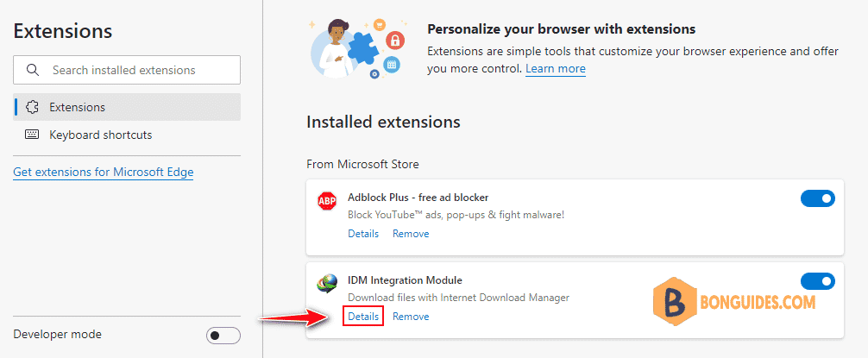
Task: Focus the Search installed extensions field
Action: point(127,70)
